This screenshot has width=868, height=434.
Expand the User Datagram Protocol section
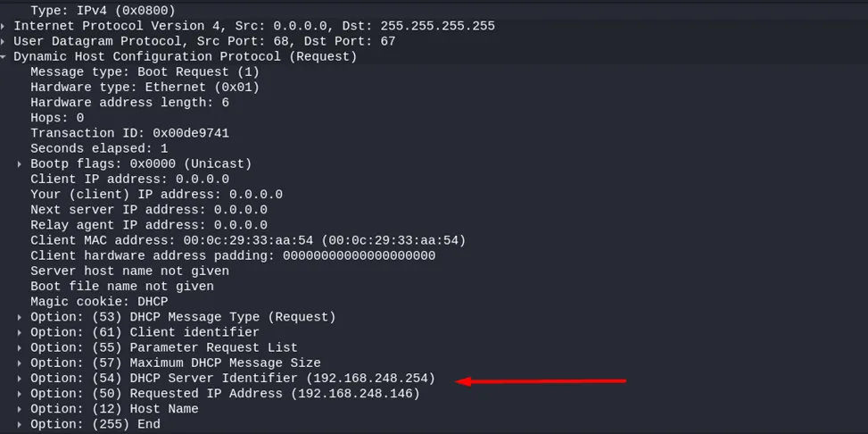click(4, 41)
